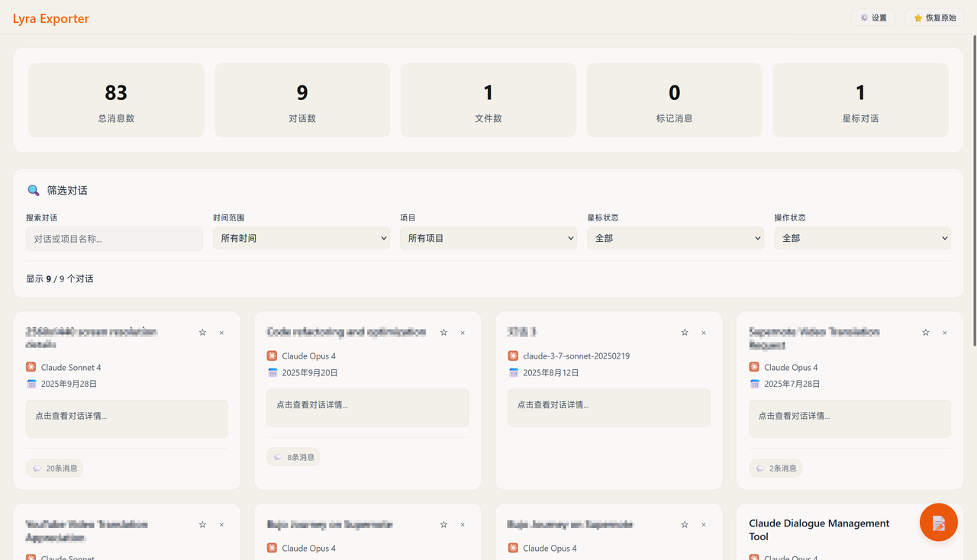
Task: Expand the 操作状态 dropdown
Action: pos(863,238)
